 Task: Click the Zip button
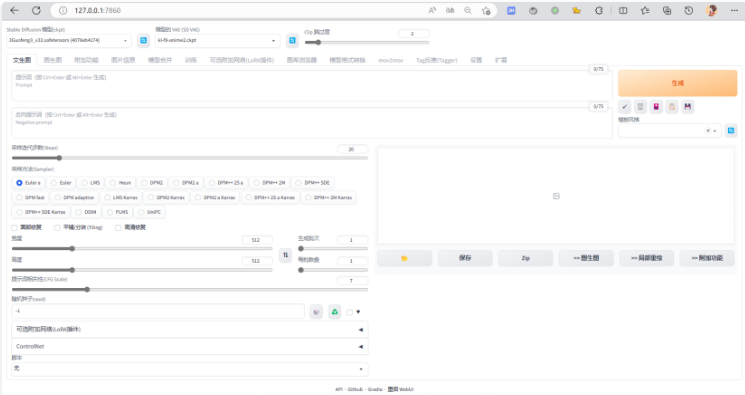(525, 258)
